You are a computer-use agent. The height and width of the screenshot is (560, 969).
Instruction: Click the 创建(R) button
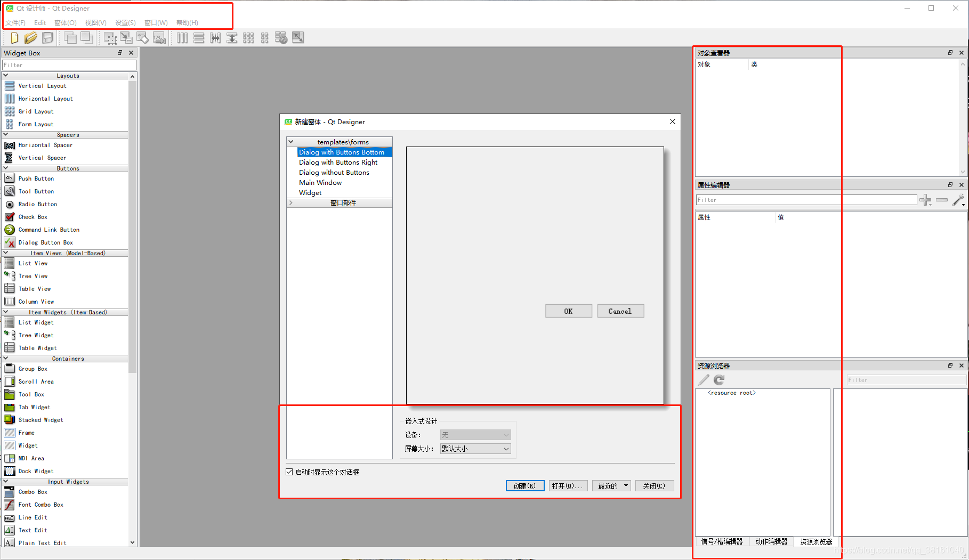click(525, 486)
